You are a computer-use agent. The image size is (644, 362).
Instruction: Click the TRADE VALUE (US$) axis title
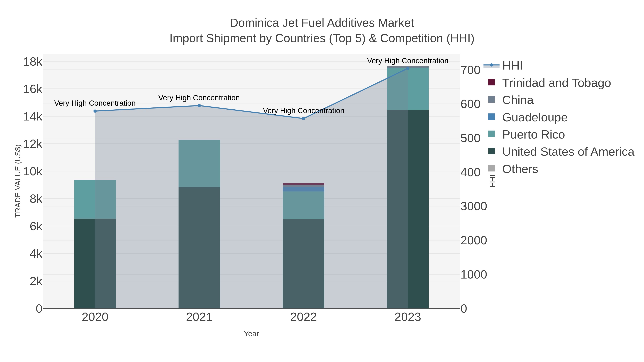18,181
